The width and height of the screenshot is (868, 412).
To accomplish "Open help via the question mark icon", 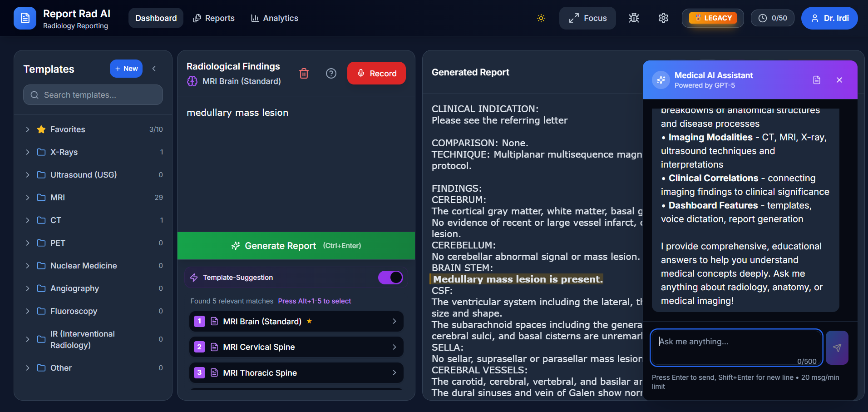I will click(331, 73).
